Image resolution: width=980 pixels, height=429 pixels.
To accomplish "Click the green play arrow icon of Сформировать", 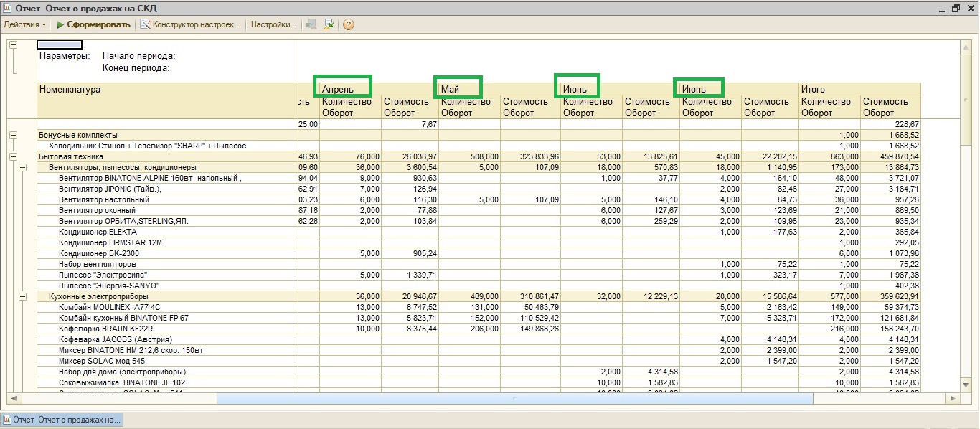I will pyautogui.click(x=61, y=24).
